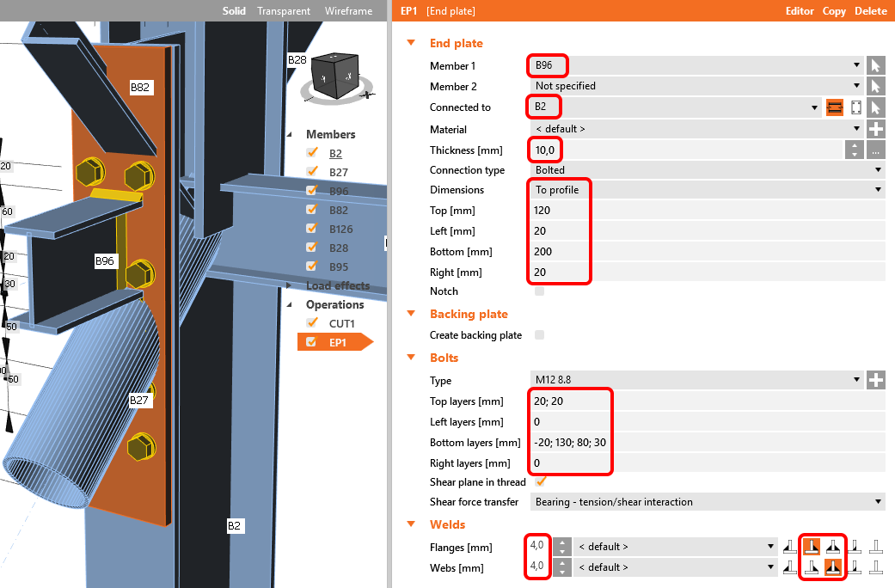895x588 pixels.
Task: Enable Create backing plate checkbox
Action: click(539, 335)
